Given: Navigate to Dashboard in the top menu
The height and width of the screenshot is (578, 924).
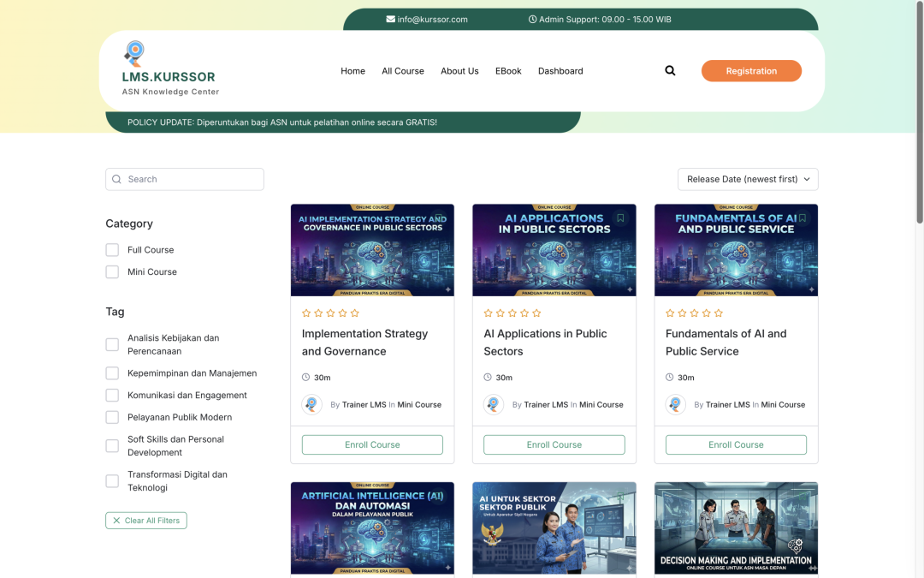Looking at the screenshot, I should click(560, 71).
